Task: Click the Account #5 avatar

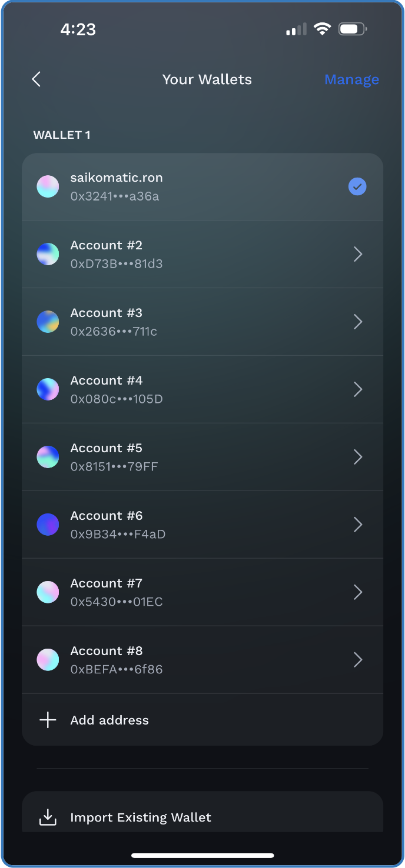Action: tap(48, 457)
